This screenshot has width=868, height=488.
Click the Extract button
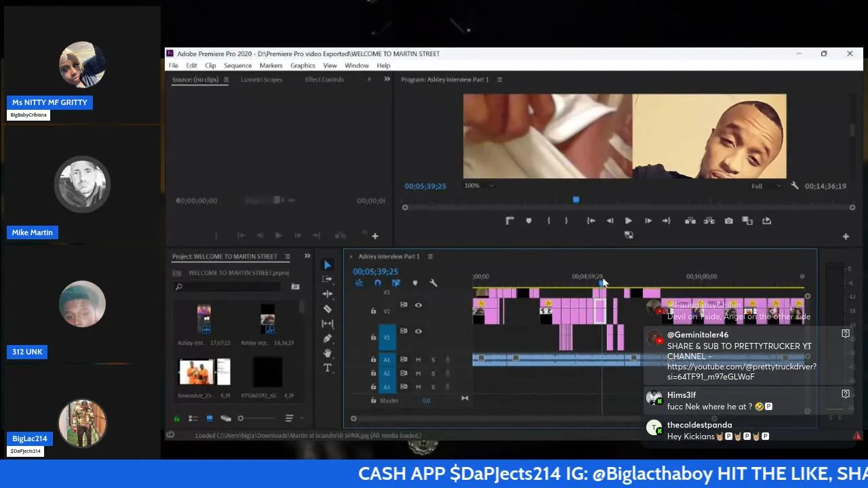click(x=709, y=221)
